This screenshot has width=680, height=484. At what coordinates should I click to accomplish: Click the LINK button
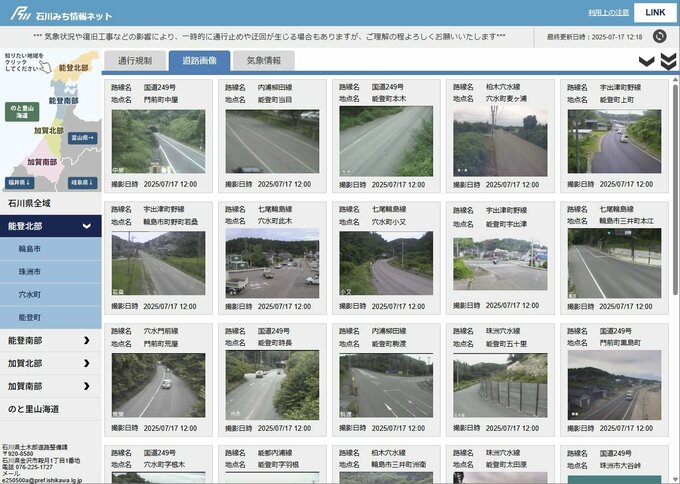pos(655,13)
